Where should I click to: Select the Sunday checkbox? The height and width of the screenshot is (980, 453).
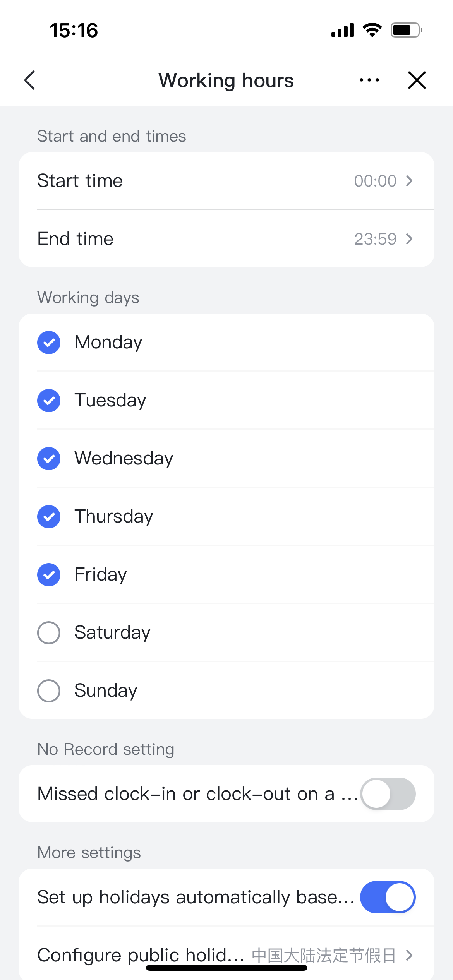[x=49, y=691]
